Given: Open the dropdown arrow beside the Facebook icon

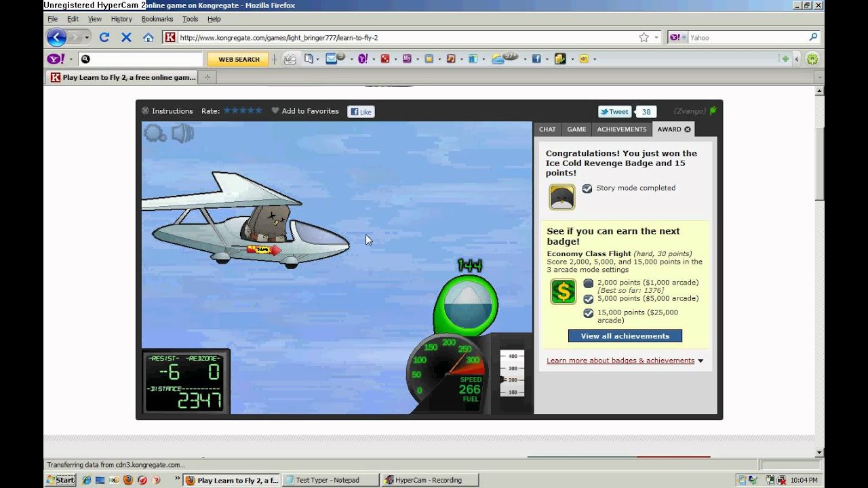Looking at the screenshot, I should pos(547,60).
